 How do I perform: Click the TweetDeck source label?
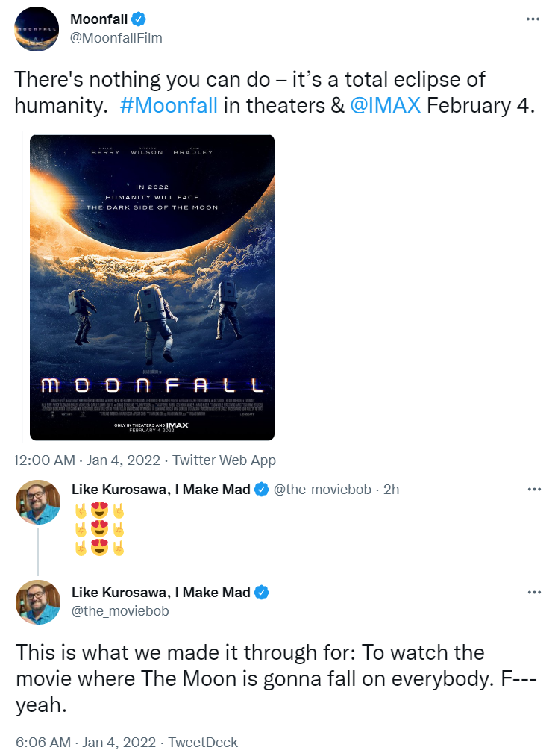(x=203, y=743)
